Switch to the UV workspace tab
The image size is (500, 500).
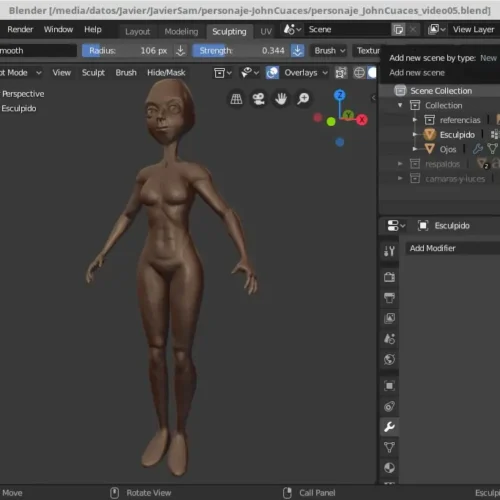coord(266,32)
